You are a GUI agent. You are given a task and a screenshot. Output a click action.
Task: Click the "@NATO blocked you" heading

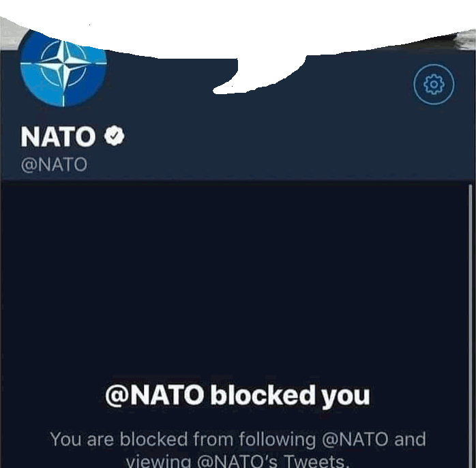click(x=238, y=395)
